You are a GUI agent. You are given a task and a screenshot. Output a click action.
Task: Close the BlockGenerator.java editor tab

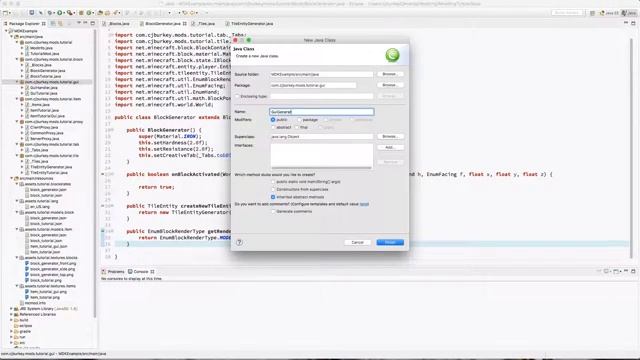[184, 24]
